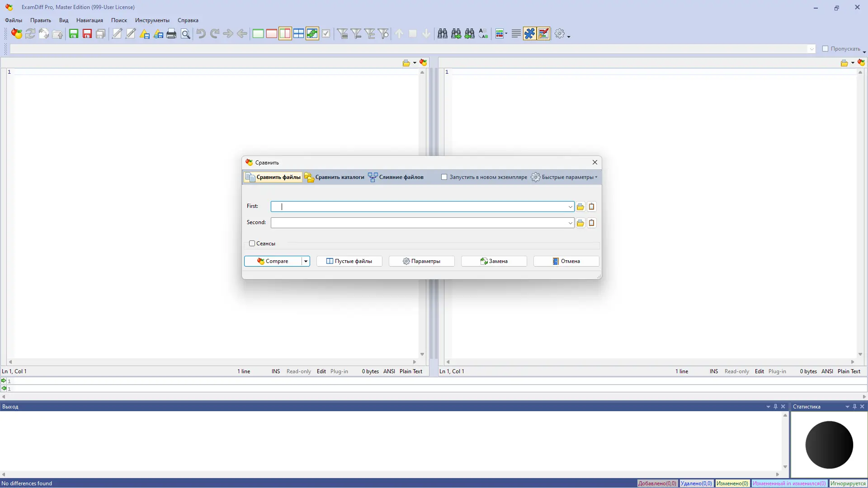Toggle the plug-in puzzle piece icon
Screen dimensions: 868x488
529,34
